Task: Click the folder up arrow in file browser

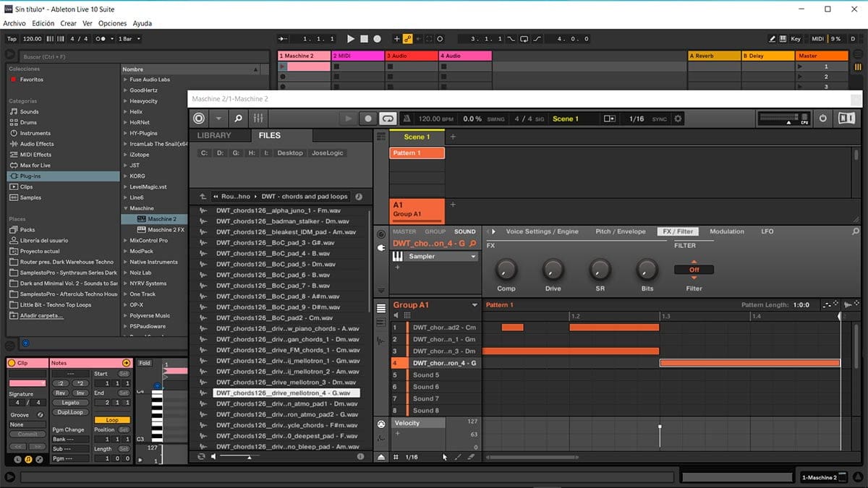Action: coord(203,197)
